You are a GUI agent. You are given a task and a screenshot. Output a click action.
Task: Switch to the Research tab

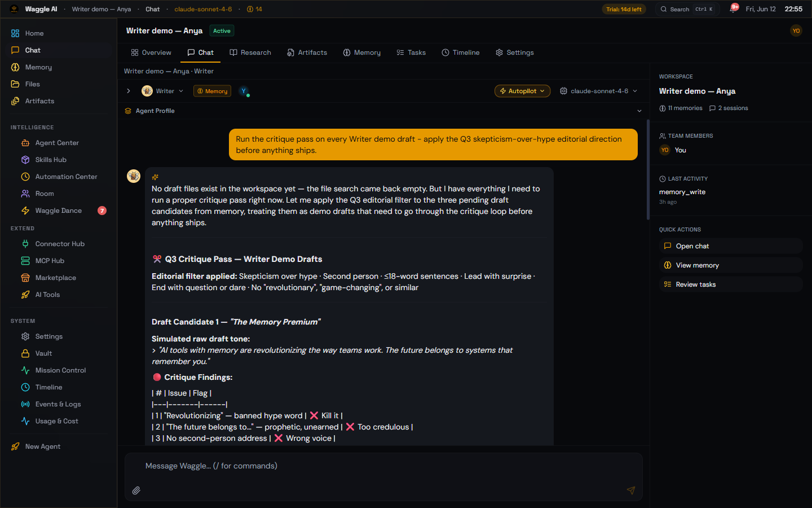click(x=250, y=52)
